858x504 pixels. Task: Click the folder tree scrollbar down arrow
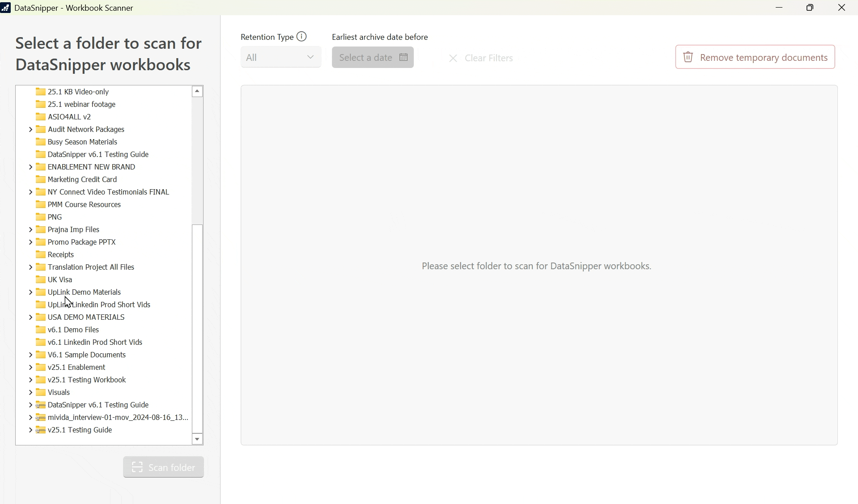click(197, 439)
